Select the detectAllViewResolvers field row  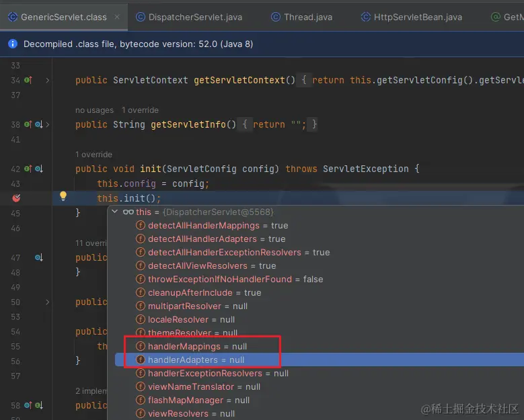coord(319,265)
